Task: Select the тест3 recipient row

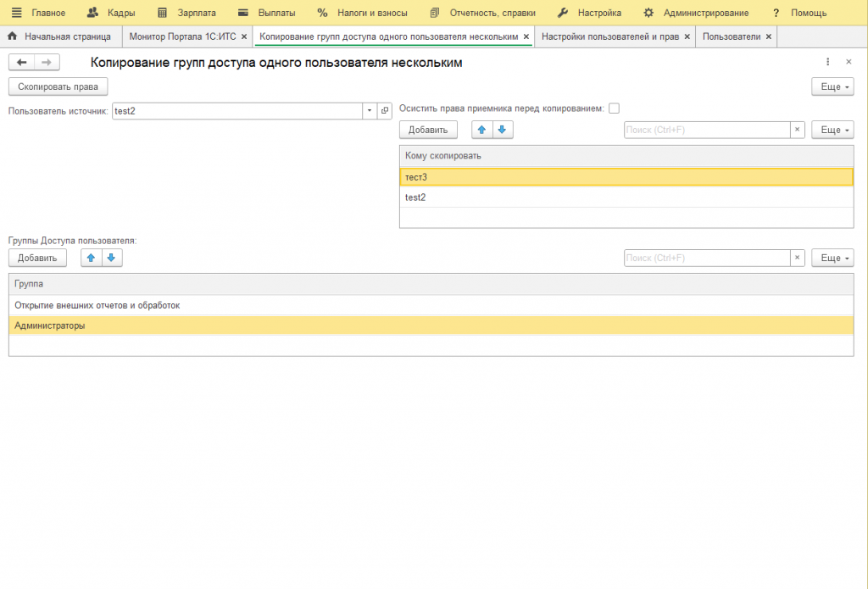Action: pyautogui.click(x=626, y=177)
